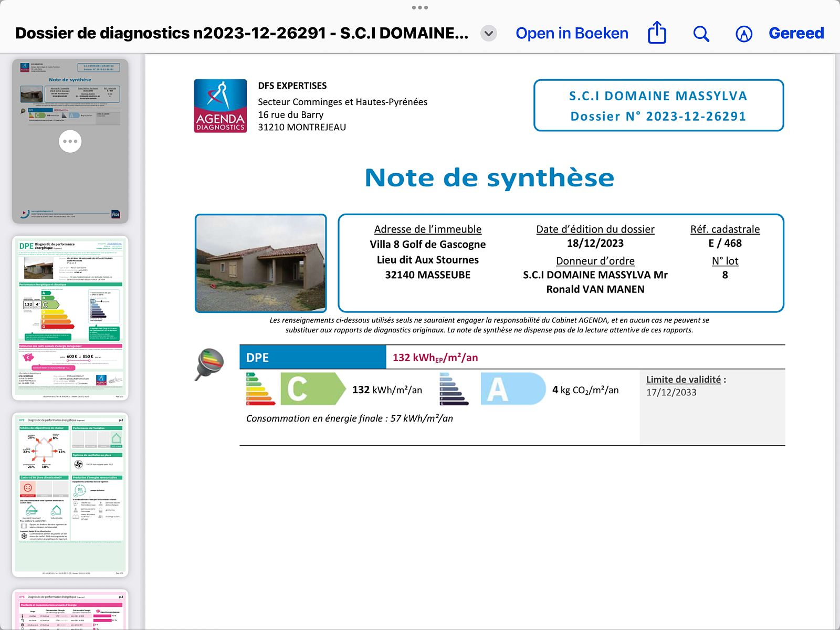The width and height of the screenshot is (840, 630).
Task: Open search with the magnifying glass icon
Action: point(701,34)
